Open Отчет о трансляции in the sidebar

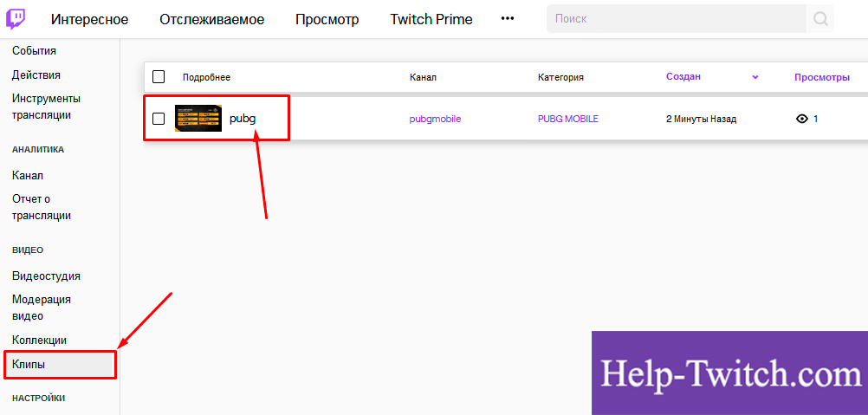click(42, 207)
